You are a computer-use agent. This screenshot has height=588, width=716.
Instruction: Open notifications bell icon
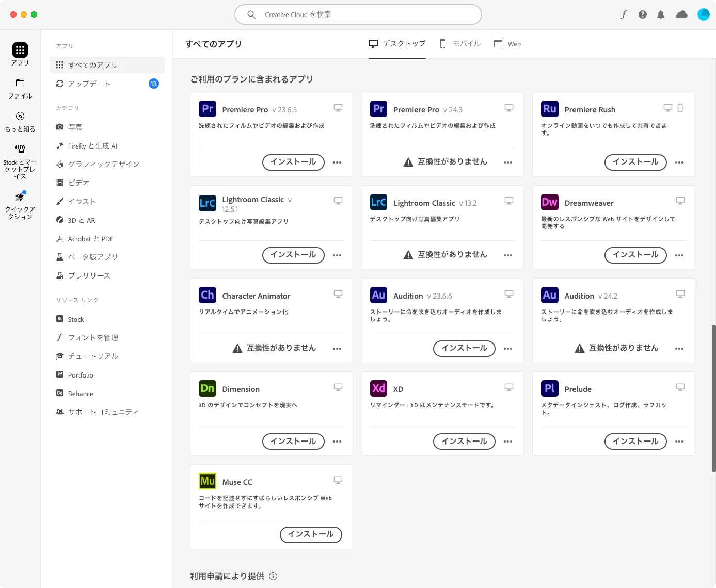coord(661,14)
